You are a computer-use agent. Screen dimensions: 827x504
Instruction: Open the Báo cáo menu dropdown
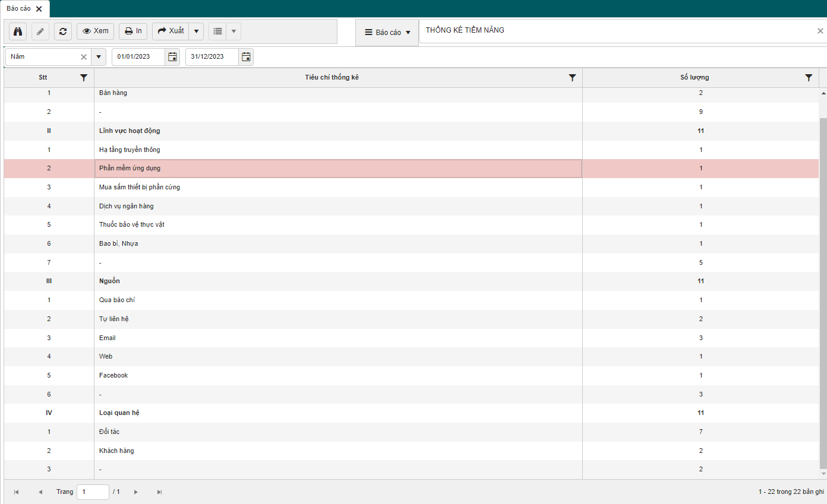(387, 33)
